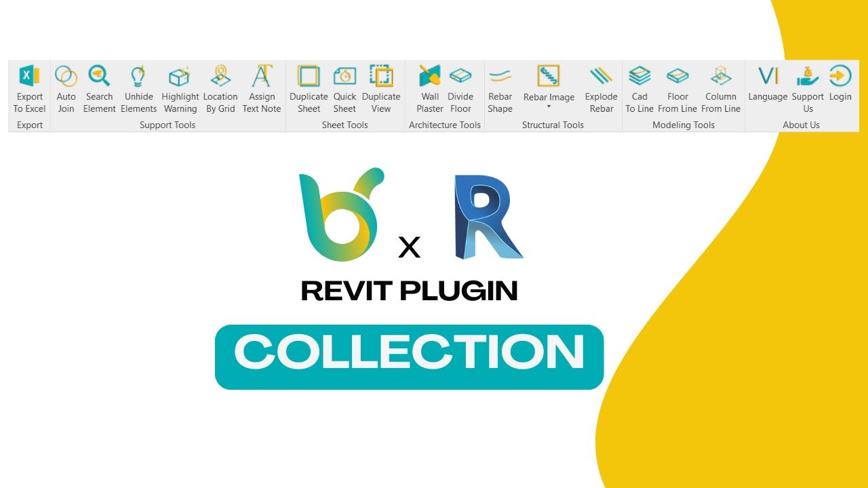The image size is (868, 488).
Task: Run the Unhide Elements command
Action: (x=138, y=88)
